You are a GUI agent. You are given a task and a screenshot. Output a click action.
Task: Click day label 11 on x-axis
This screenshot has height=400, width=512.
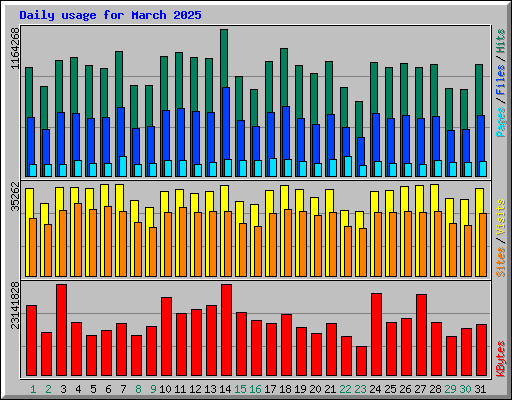pos(180,389)
